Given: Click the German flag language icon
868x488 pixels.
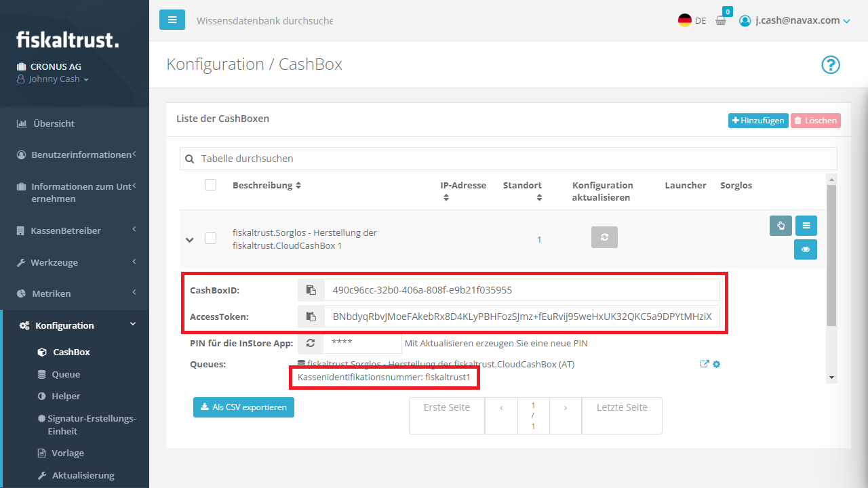Looking at the screenshot, I should click(685, 20).
